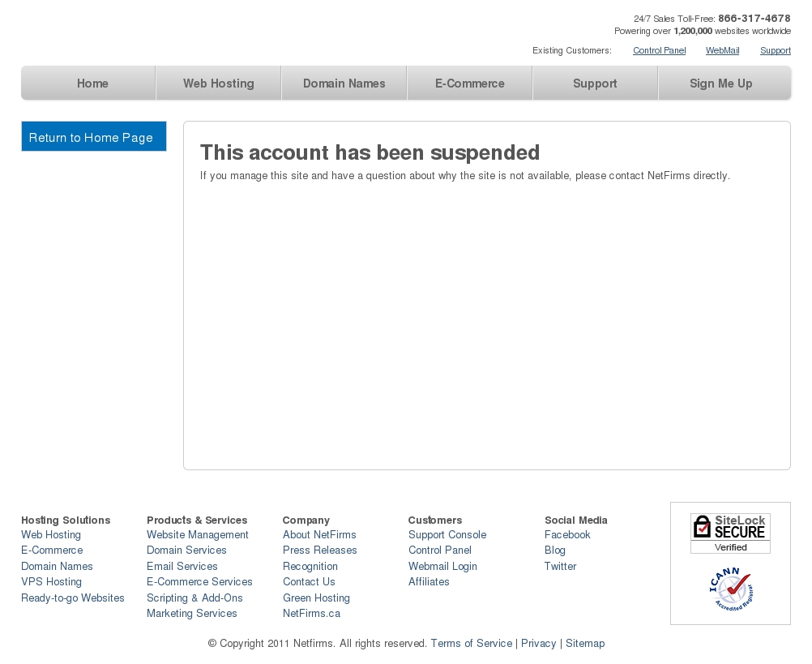Go to the E-Commerce navigation tab
The image size is (812, 664).
[470, 84]
